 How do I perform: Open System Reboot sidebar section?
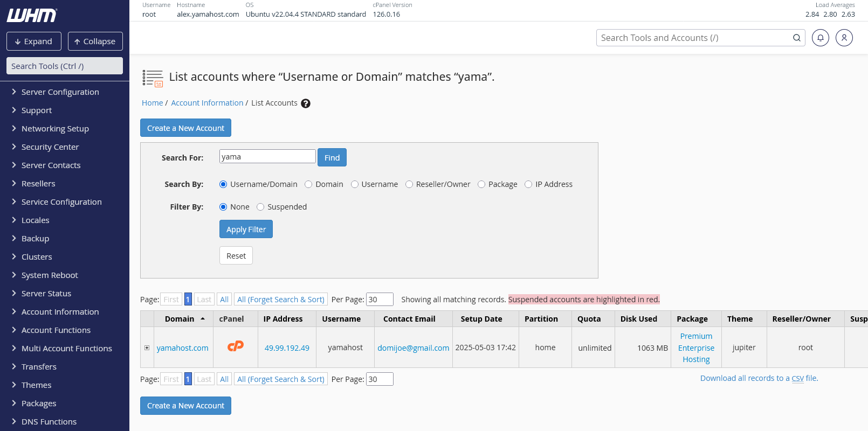pyautogui.click(x=65, y=275)
